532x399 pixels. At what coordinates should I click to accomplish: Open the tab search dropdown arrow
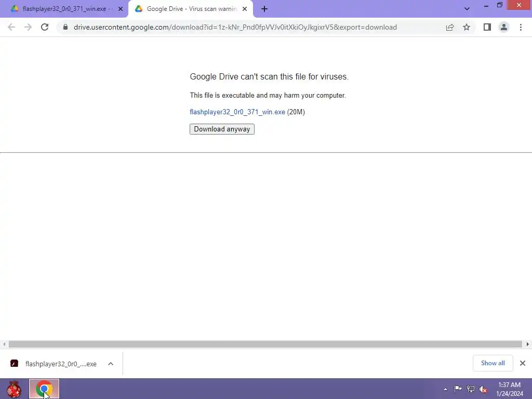(x=467, y=9)
